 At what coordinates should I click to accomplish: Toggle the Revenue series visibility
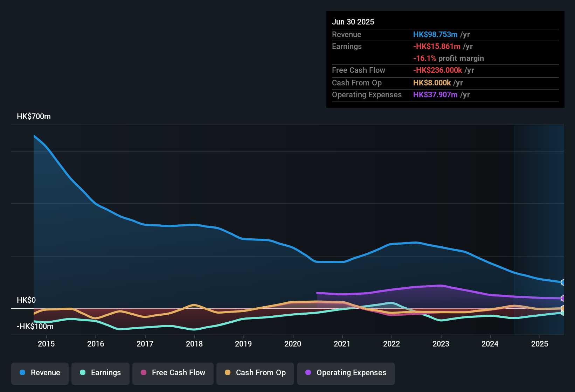click(x=40, y=373)
